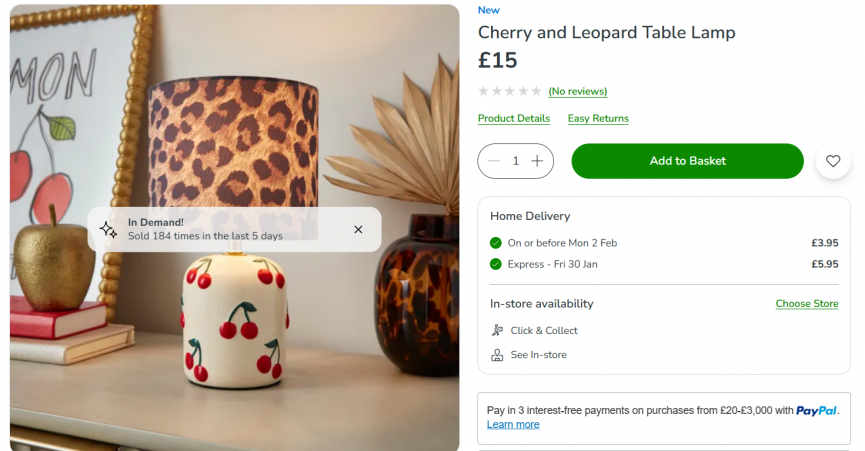Screen dimensions: 865x451
Task: Click the See In-store shop icon
Action: 497,355
